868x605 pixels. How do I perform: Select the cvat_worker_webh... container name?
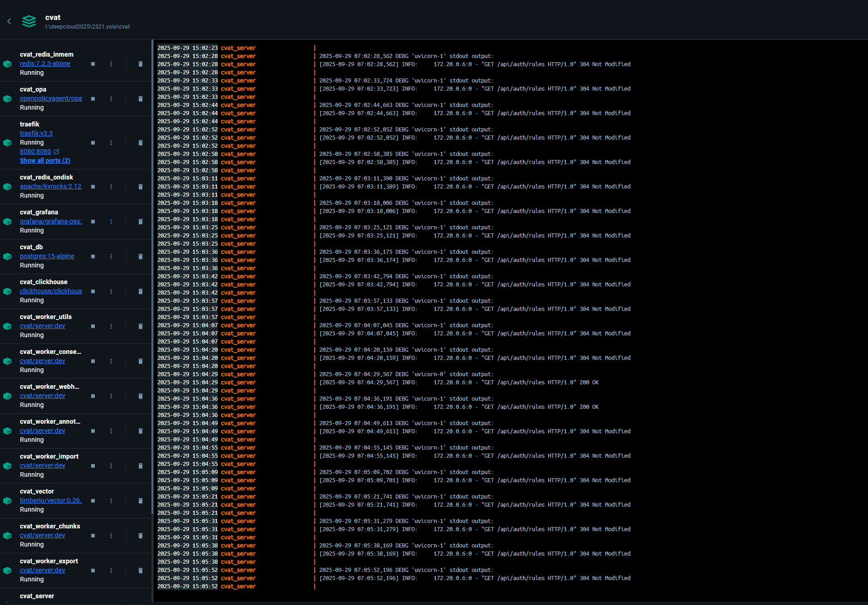49,387
